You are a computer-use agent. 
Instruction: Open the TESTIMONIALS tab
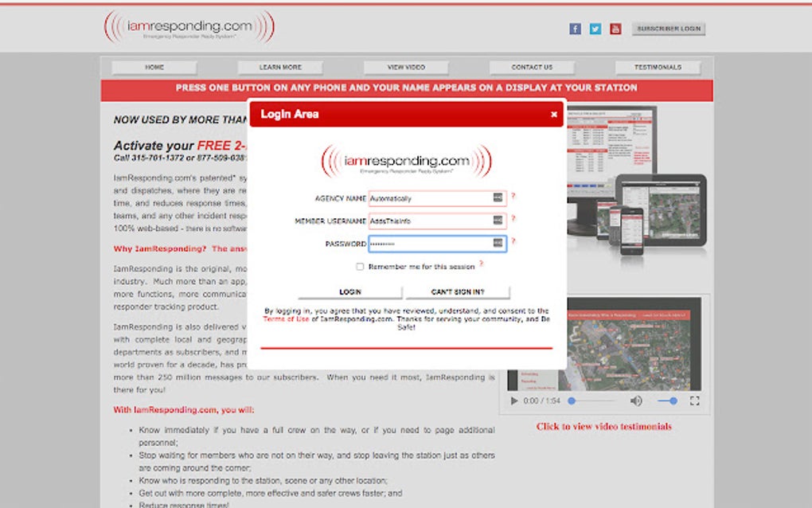tap(658, 67)
